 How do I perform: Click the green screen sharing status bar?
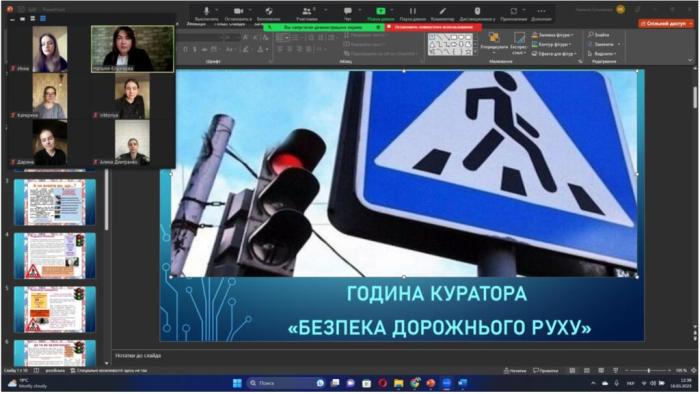pyautogui.click(x=324, y=27)
